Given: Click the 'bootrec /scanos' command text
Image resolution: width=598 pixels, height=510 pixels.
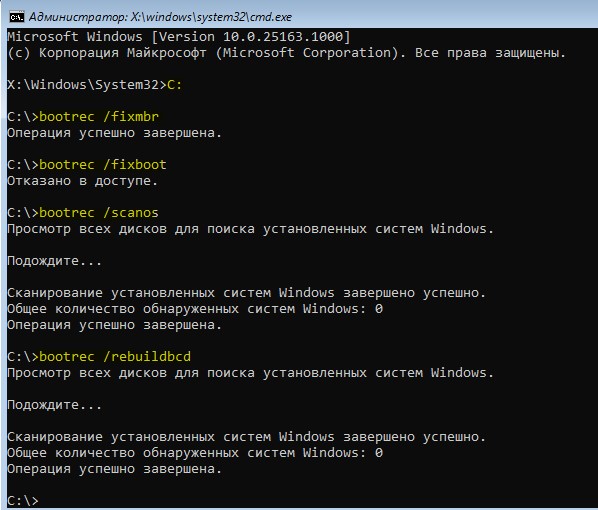Looking at the screenshot, I should (99, 213).
